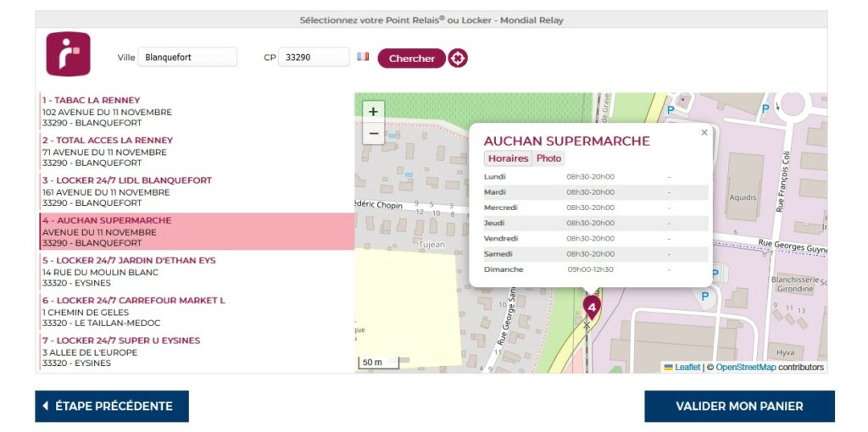
Task: Click Valider Mon Panier button
Action: coord(739,406)
